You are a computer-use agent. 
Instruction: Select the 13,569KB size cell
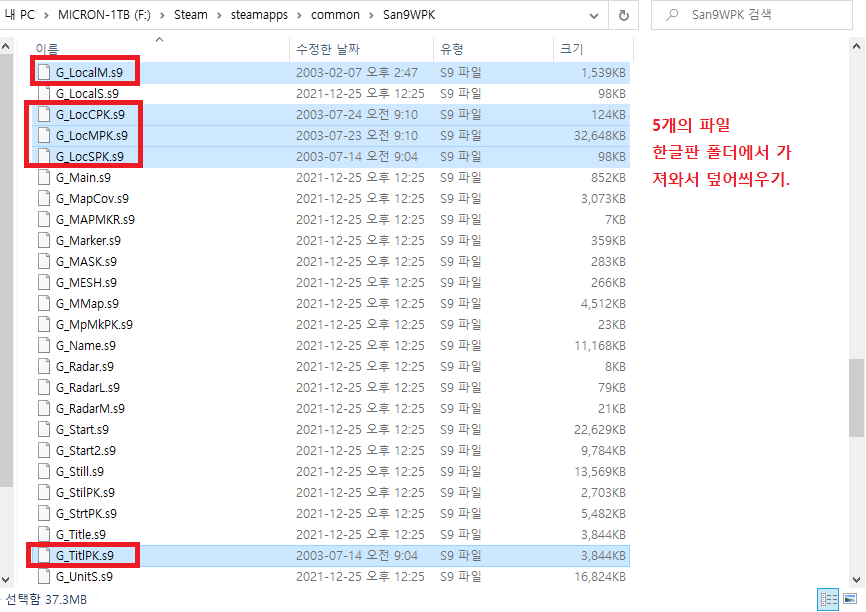600,471
